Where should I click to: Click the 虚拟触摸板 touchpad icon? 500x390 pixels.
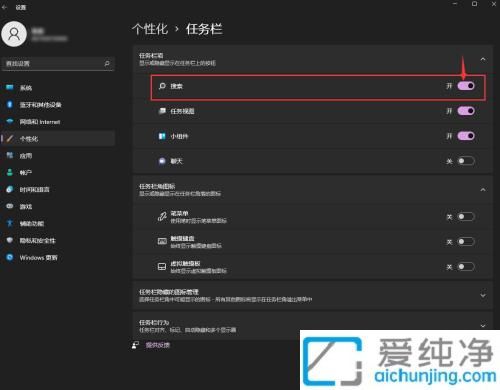point(162,266)
